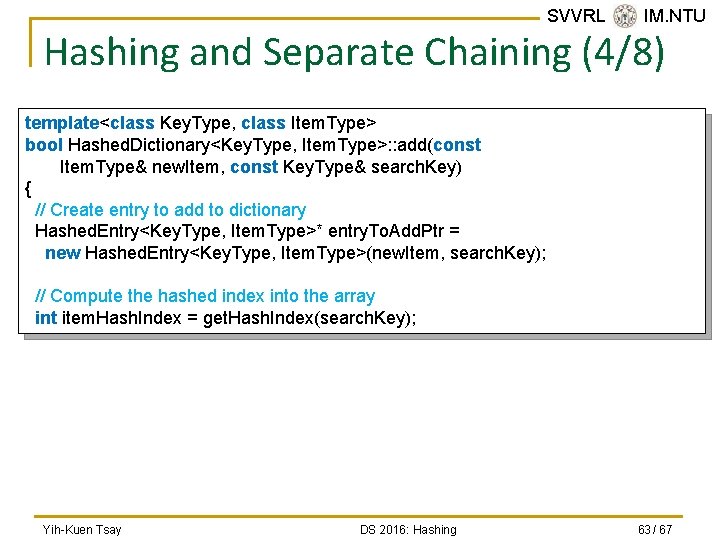Click comment Compute the hashed index
Image resolution: width=720 pixels, height=540 pixels.
tap(205, 296)
